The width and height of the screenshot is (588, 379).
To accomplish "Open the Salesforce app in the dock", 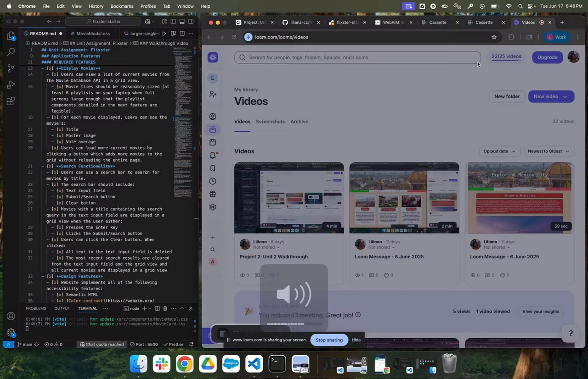I will click(x=231, y=364).
